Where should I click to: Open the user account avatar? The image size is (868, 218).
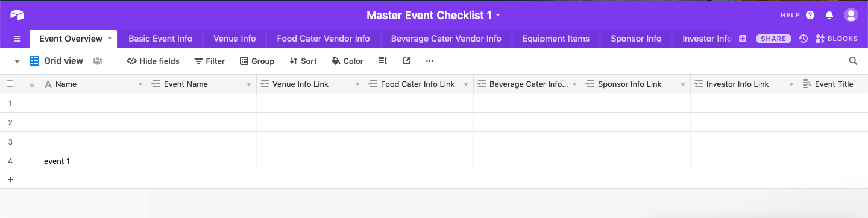851,15
